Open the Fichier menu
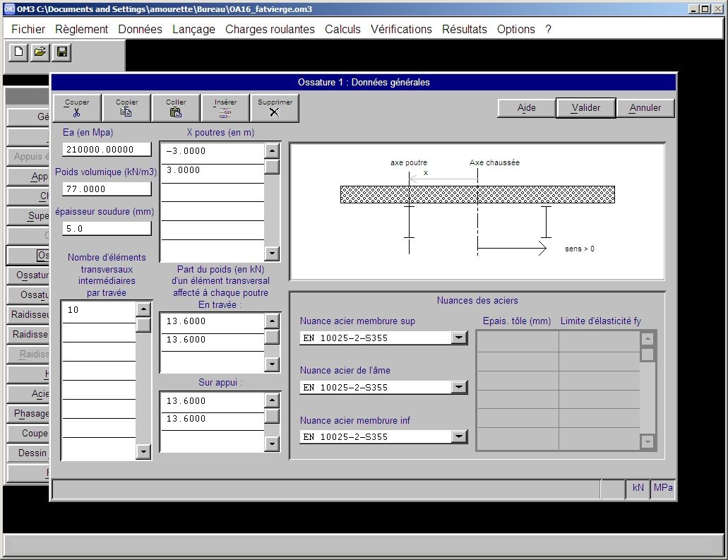 tap(28, 29)
